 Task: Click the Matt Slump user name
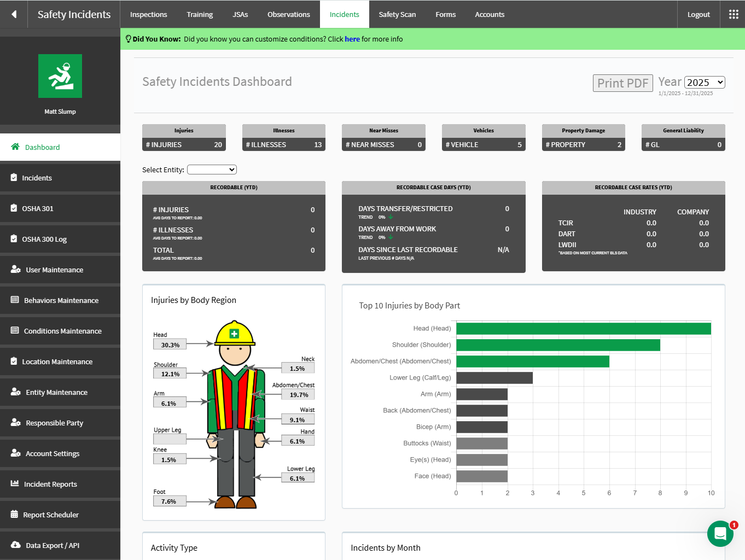click(x=60, y=112)
